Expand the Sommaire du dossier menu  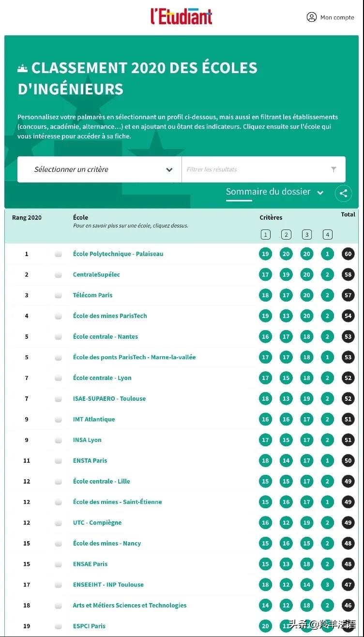(274, 192)
